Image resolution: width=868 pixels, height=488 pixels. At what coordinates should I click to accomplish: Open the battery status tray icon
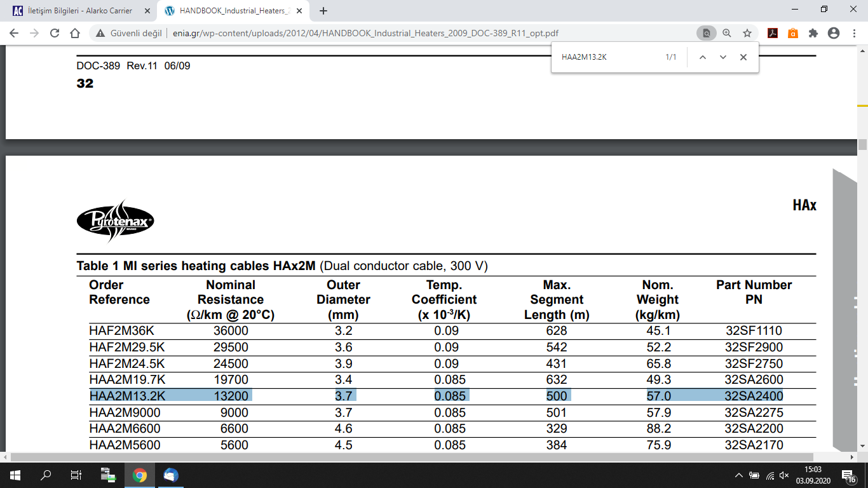754,475
